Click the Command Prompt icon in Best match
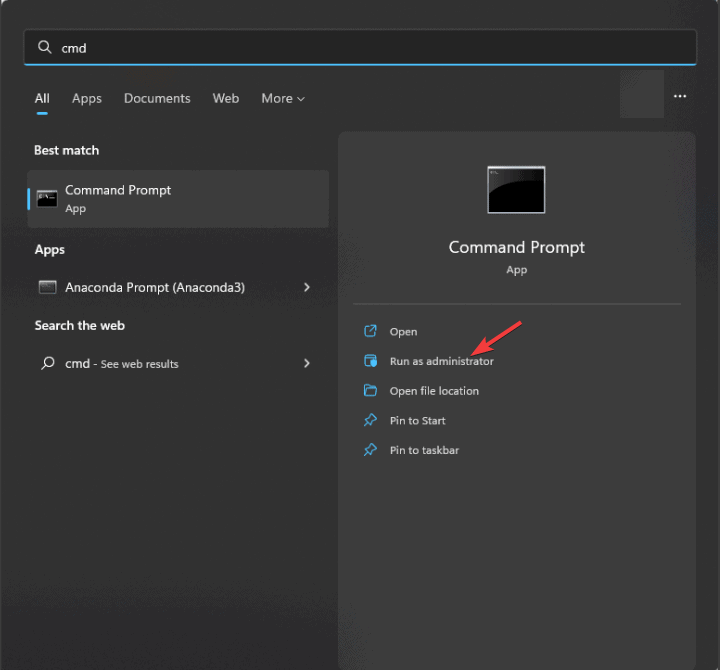Image resolution: width=720 pixels, height=670 pixels. 47,198
